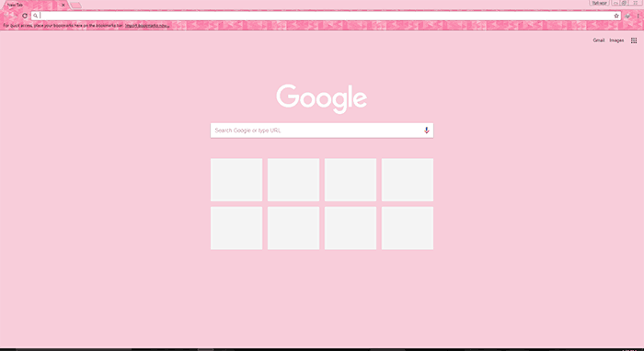Open the Google apps grid
Screen dimensions: 644x351
[x=634, y=40]
